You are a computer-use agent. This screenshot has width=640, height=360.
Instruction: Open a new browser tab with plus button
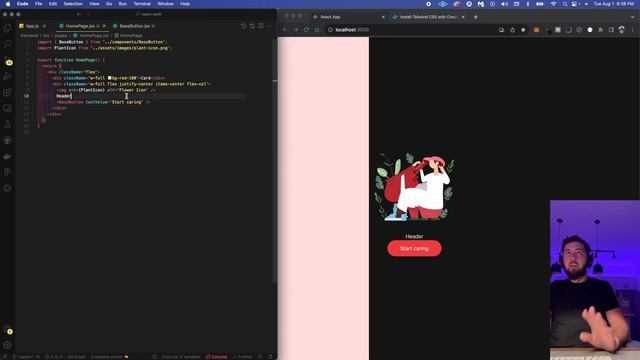pyautogui.click(x=476, y=17)
